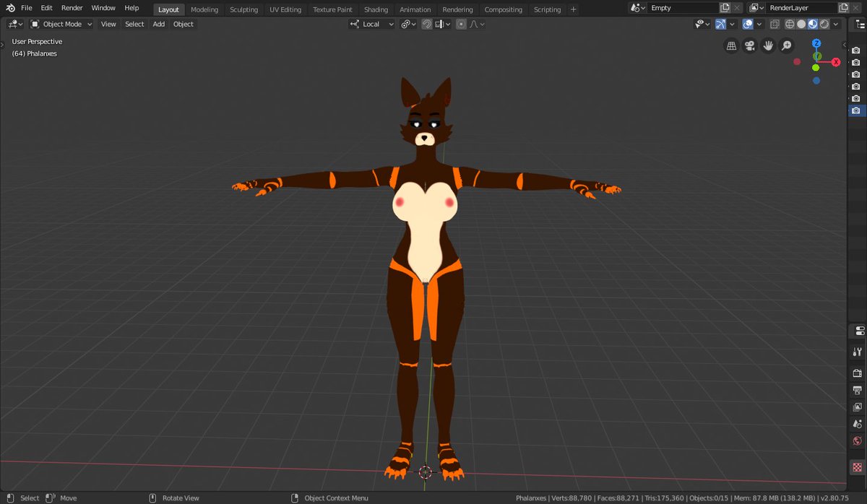Open the Render properties tab

[857, 373]
